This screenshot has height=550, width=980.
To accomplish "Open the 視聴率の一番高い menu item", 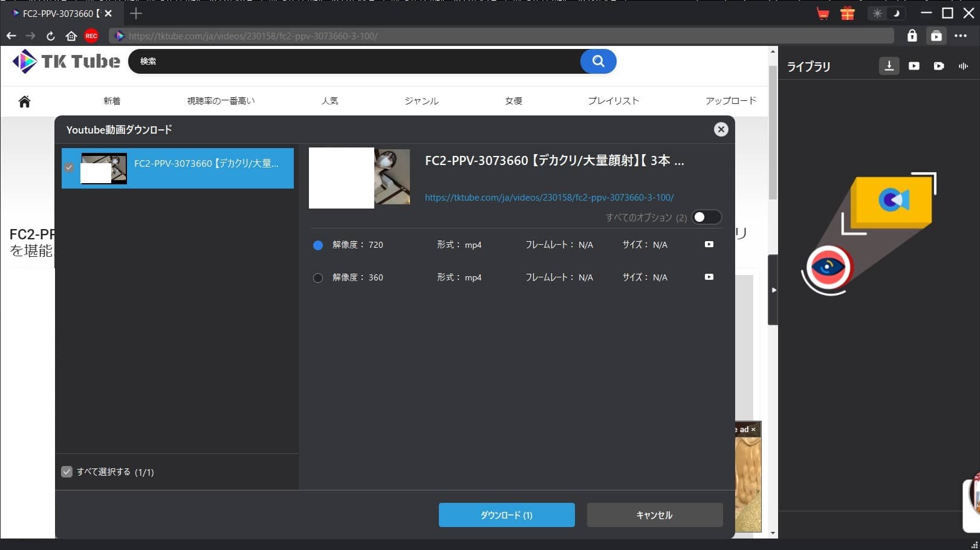I will 221,101.
